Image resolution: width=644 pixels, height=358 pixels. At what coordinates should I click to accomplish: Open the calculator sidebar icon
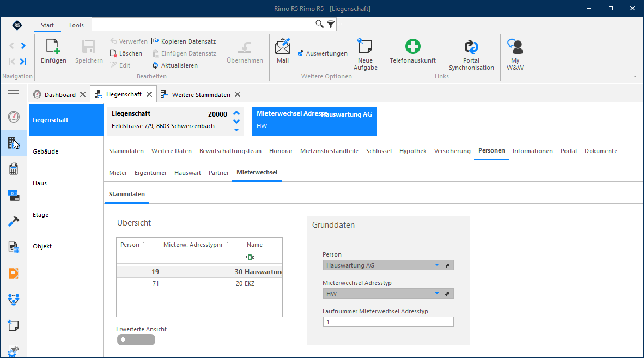tap(14, 169)
